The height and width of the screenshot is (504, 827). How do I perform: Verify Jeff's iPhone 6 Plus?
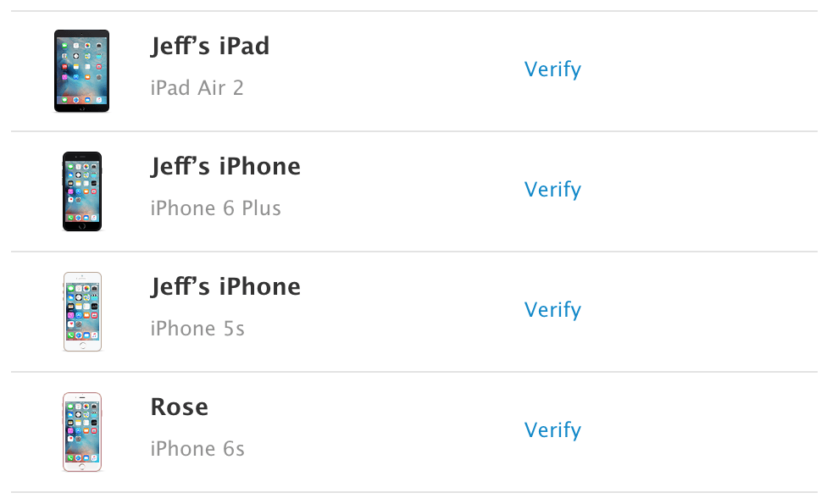pos(552,190)
